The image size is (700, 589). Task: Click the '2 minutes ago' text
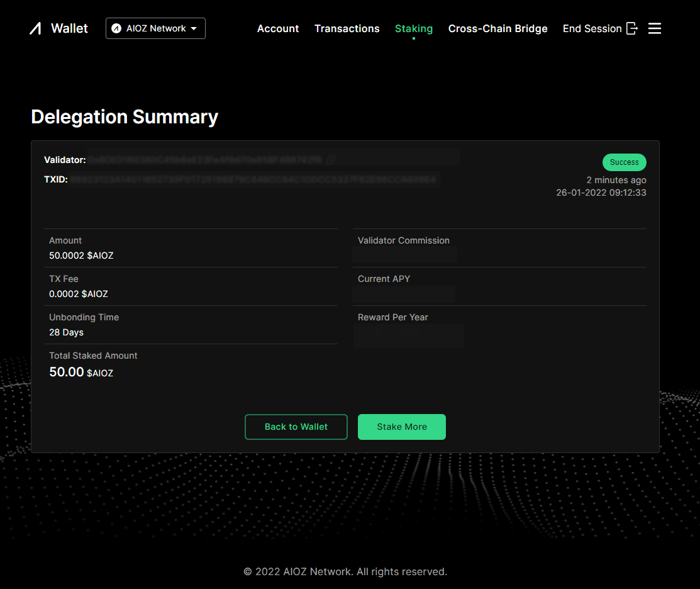(616, 180)
